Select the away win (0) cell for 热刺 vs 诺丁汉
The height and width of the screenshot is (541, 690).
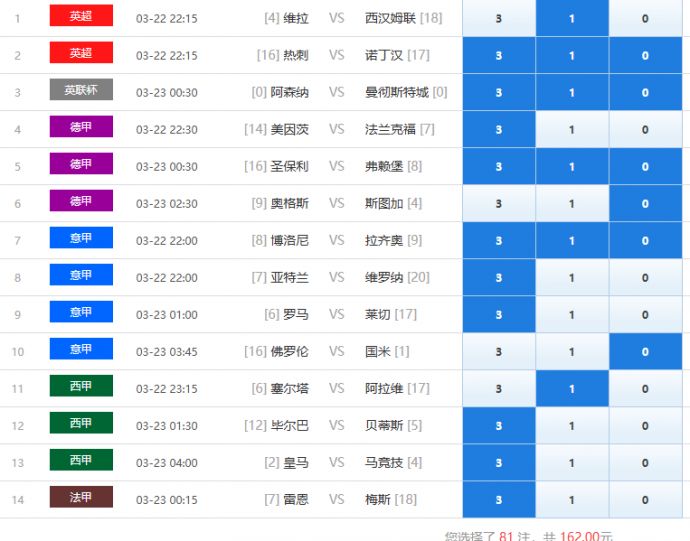coord(645,56)
